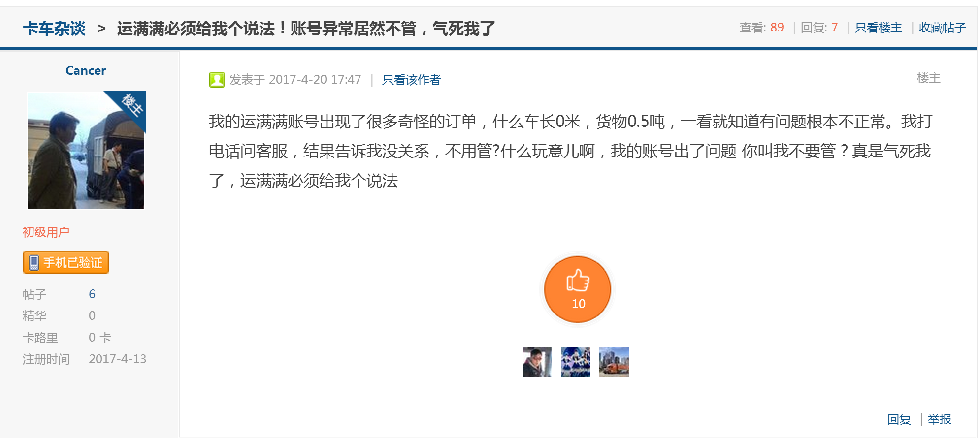This screenshot has height=438, width=980.
Task: Open the Cancer username link
Action: [86, 71]
